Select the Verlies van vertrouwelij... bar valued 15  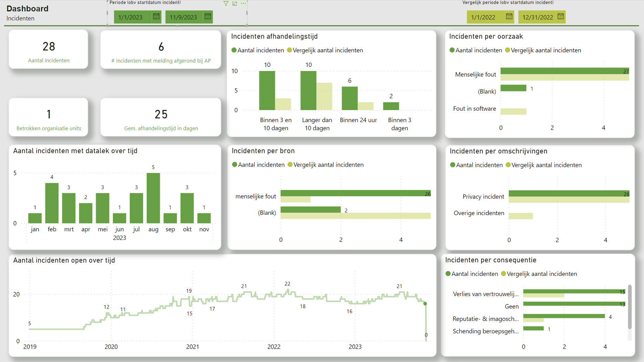click(x=574, y=292)
